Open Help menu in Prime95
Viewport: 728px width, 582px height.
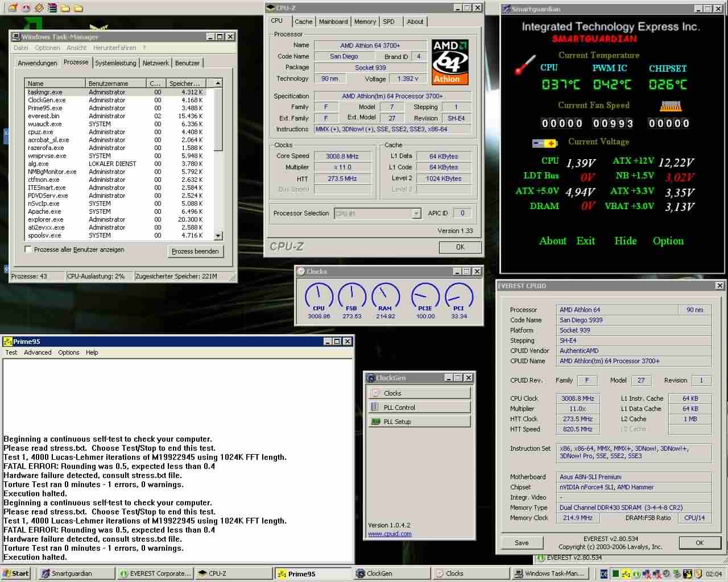point(92,352)
